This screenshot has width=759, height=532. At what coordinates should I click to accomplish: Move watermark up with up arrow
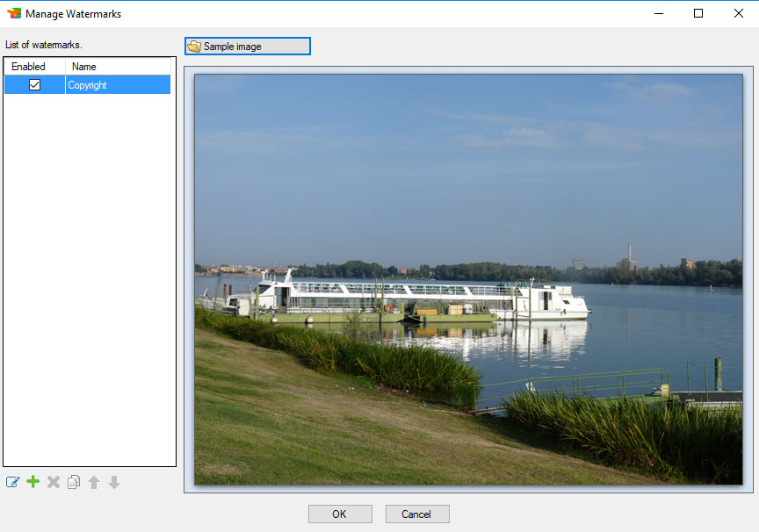pyautogui.click(x=94, y=482)
